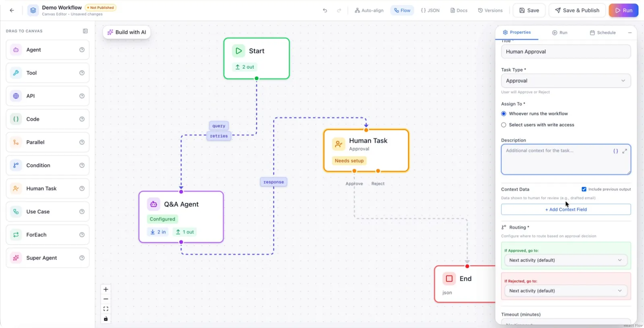The image size is (644, 328).
Task: Click the Parallel node icon in sidebar
Action: click(x=16, y=142)
